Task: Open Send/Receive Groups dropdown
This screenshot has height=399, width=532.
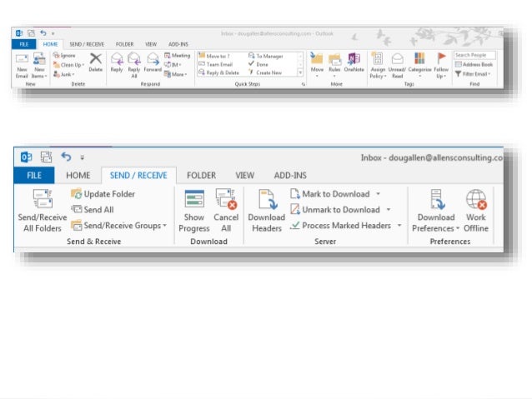Action: click(x=118, y=226)
